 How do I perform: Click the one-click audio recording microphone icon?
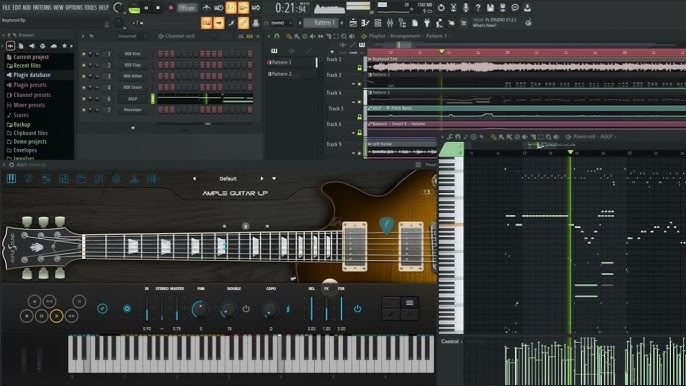point(466,8)
